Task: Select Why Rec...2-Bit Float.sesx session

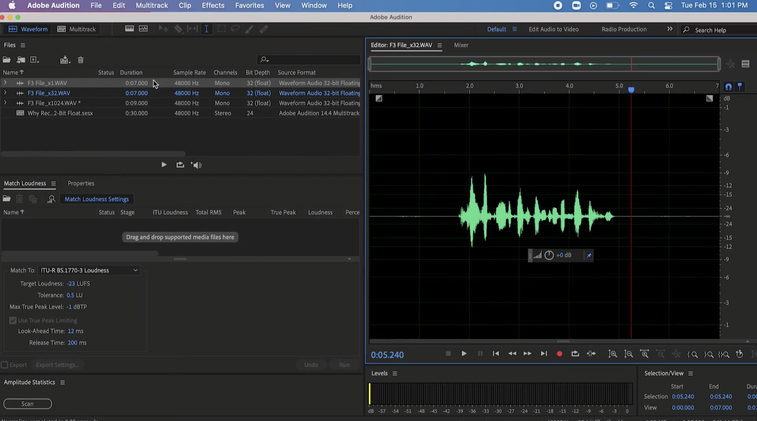Action: pyautogui.click(x=60, y=113)
